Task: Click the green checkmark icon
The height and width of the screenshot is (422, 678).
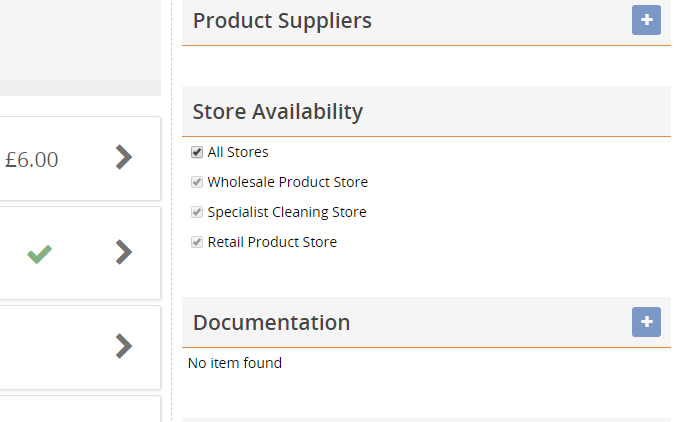Action: tap(39, 254)
